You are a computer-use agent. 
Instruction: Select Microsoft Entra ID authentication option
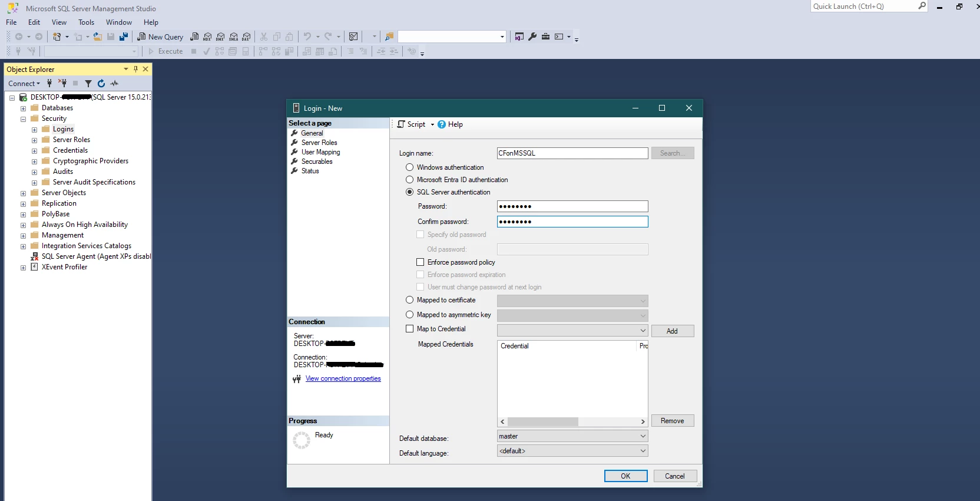pyautogui.click(x=409, y=180)
